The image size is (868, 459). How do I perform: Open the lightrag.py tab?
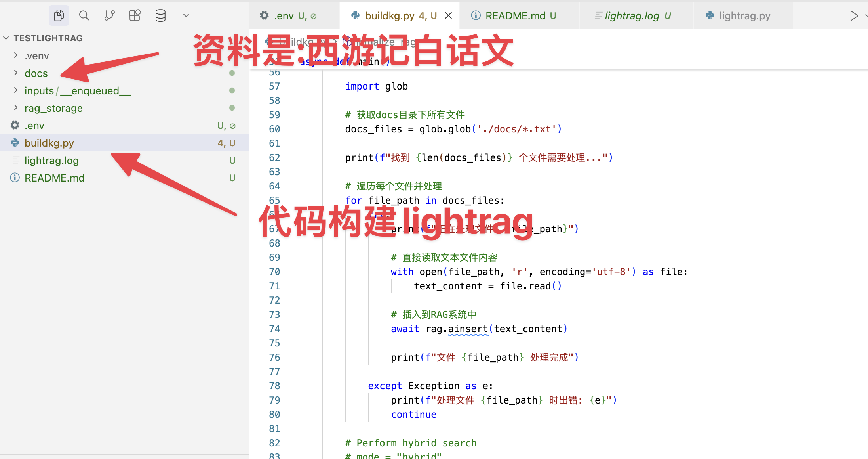point(744,16)
